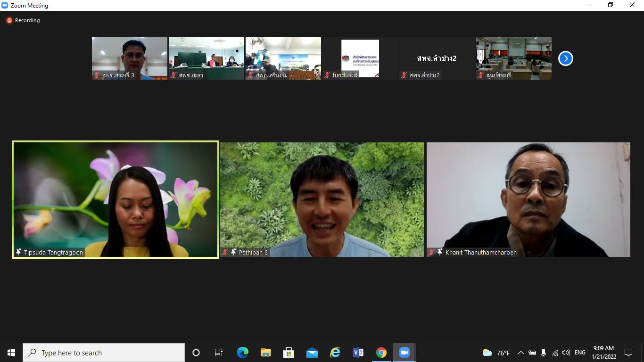Screen dimensions: 644x362
Task: Click the muted mic icon on Pathipan S
Action: coord(225,253)
